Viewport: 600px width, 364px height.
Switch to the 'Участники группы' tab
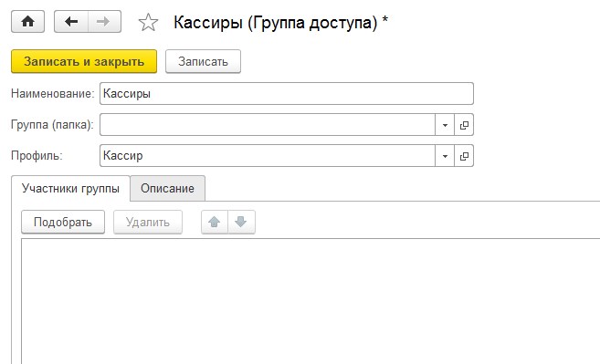pyautogui.click(x=71, y=189)
